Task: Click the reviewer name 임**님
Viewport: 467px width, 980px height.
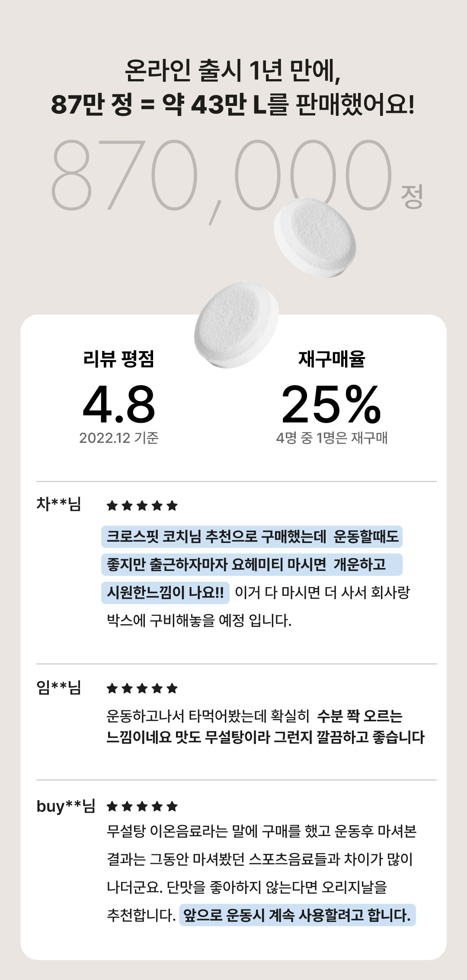Action: 59,687
